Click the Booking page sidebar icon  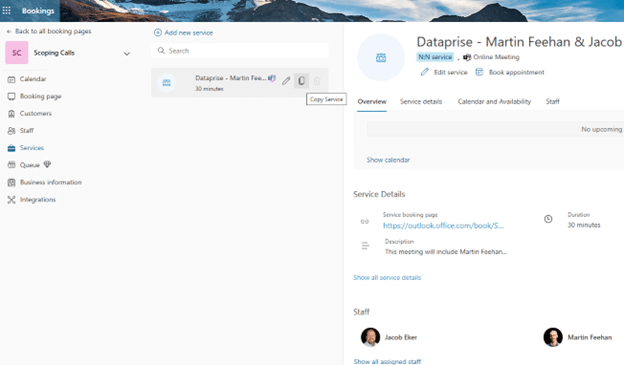coord(11,96)
